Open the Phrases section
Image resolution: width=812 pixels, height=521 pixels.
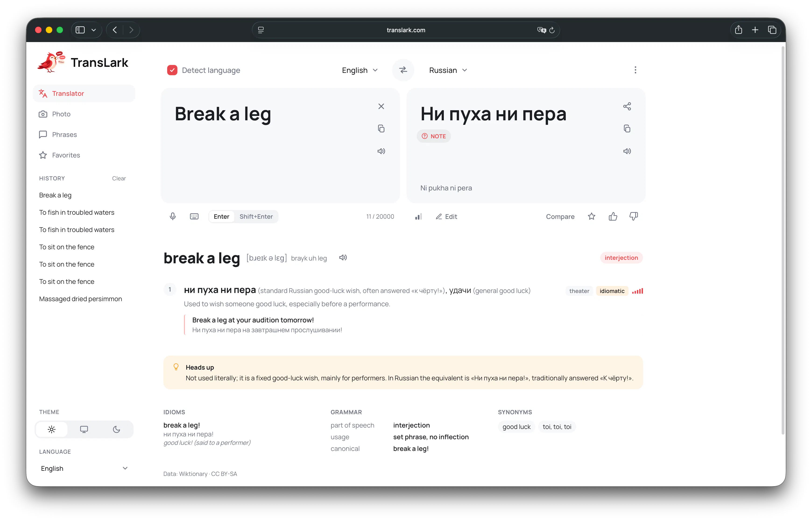[x=84, y=135]
